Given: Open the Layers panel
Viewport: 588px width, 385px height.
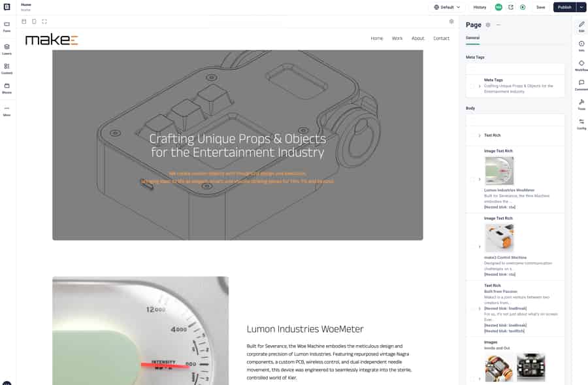Looking at the screenshot, I should pos(7,49).
